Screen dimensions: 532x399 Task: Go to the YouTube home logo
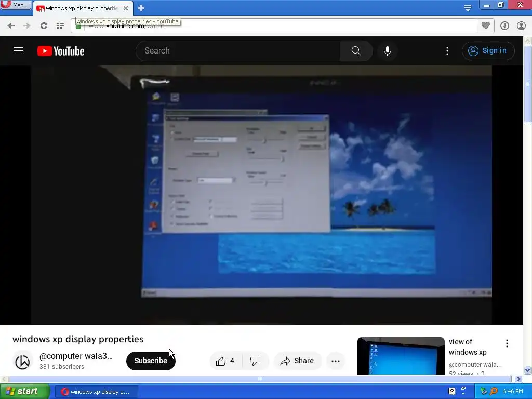click(61, 51)
